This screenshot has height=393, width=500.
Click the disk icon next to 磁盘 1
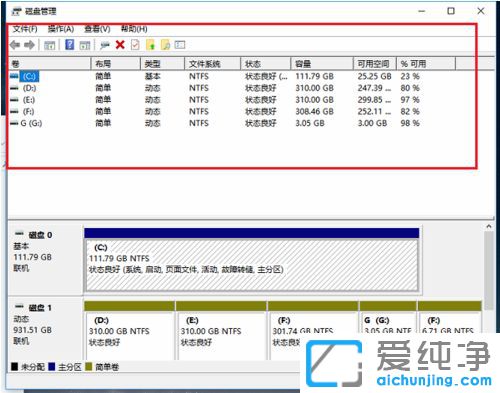pyautogui.click(x=19, y=307)
